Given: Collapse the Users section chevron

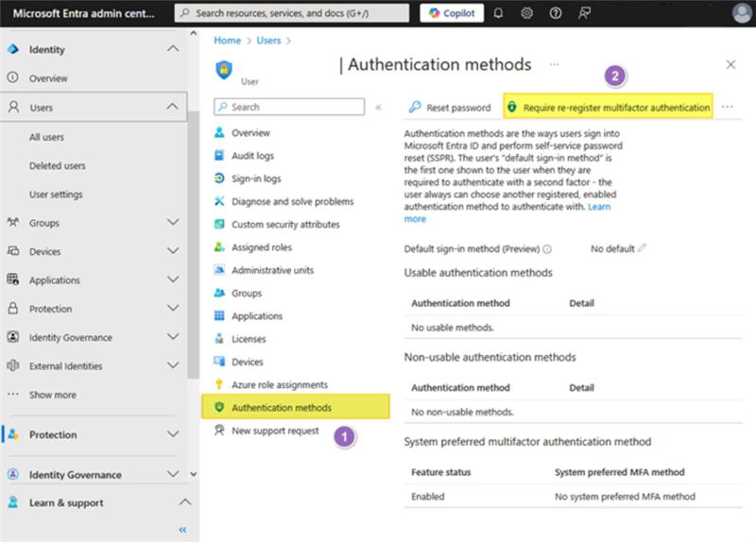Looking at the screenshot, I should (x=172, y=107).
